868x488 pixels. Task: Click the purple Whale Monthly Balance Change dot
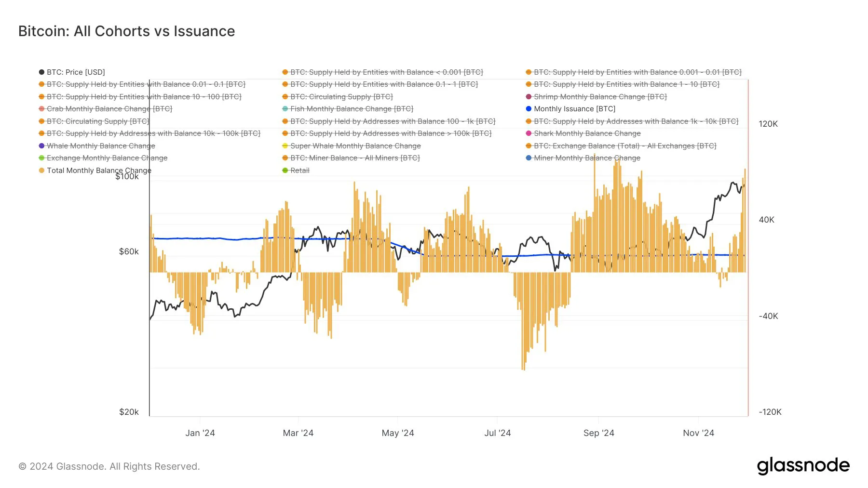click(x=41, y=145)
